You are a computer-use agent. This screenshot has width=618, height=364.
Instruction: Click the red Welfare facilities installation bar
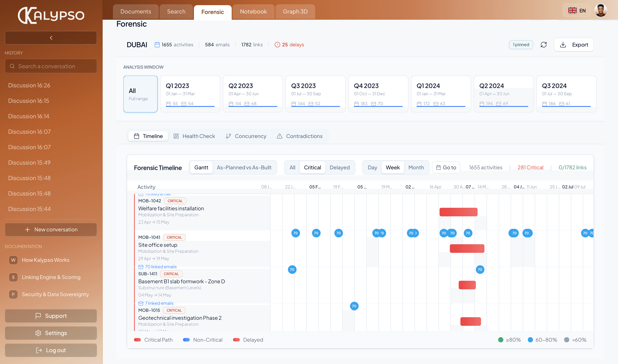point(458,212)
